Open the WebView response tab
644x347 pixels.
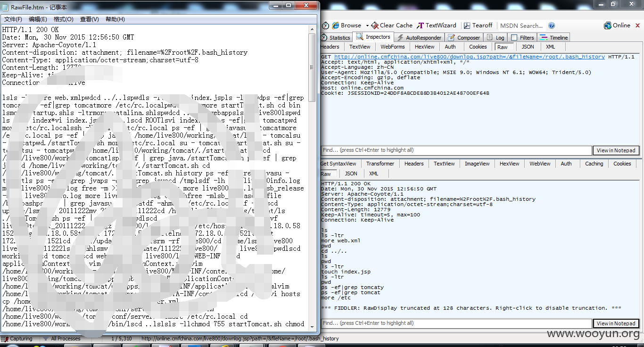tap(540, 164)
